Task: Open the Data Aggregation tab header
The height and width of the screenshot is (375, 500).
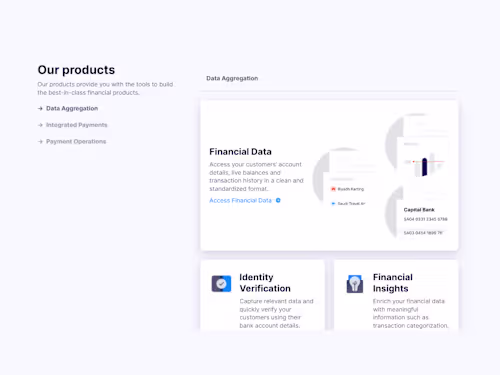Action: [x=232, y=78]
